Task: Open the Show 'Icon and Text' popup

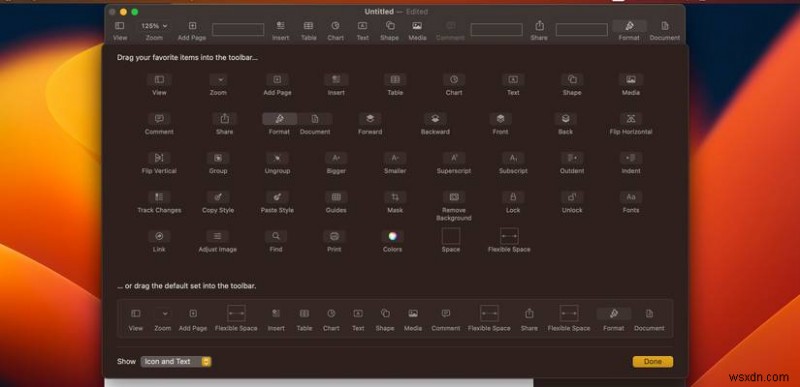Action: [x=176, y=362]
